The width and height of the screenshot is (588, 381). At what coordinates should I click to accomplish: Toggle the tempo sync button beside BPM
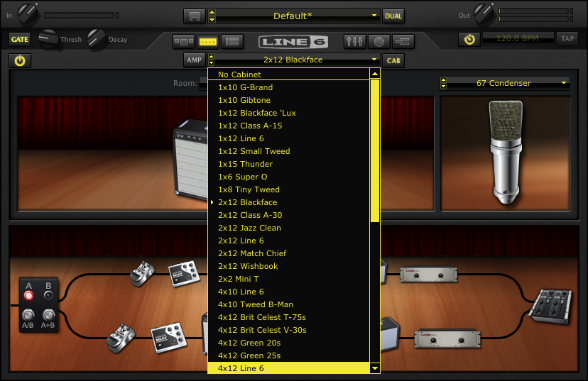coord(469,39)
